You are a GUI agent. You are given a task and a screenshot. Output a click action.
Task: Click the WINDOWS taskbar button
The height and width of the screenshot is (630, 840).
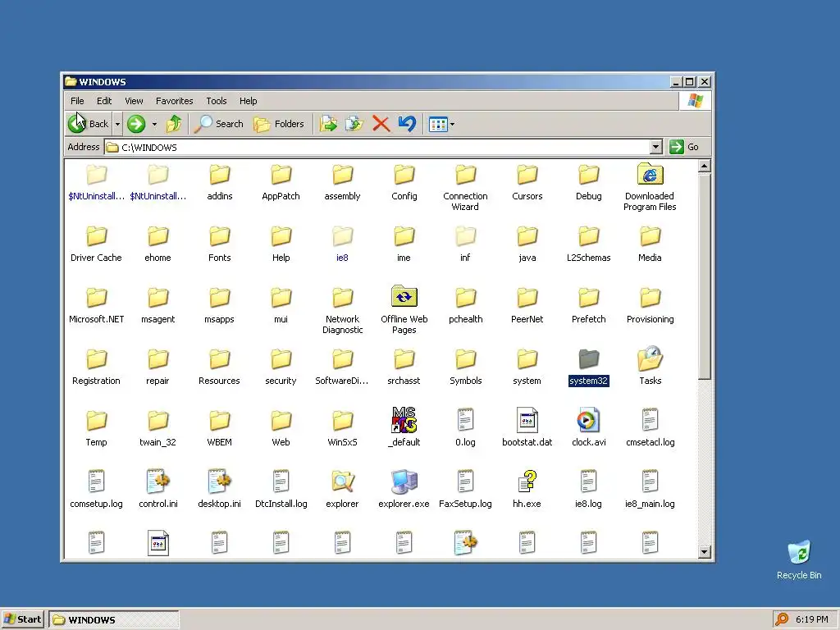click(113, 619)
